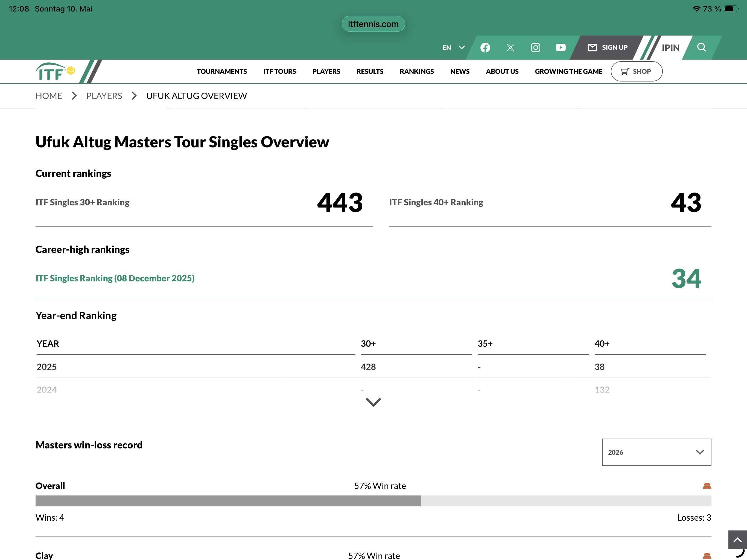Expand the year-end ranking table chevron
Screen dimensions: 747x560
373,402
